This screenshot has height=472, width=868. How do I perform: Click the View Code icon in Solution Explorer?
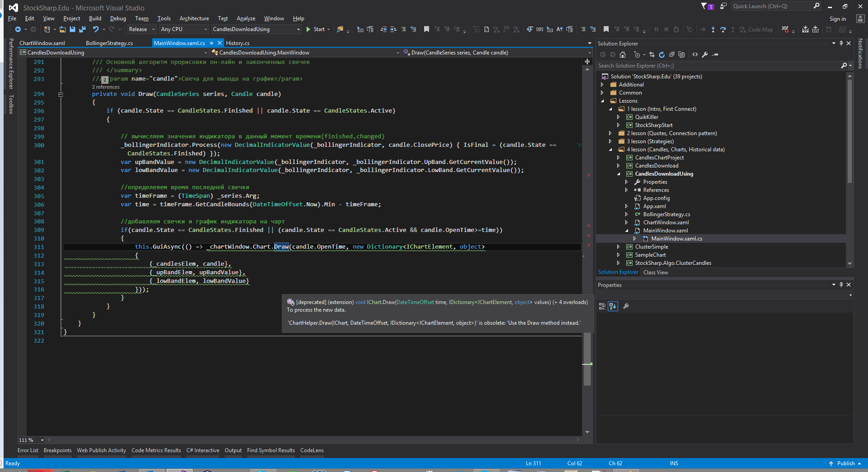click(x=695, y=54)
